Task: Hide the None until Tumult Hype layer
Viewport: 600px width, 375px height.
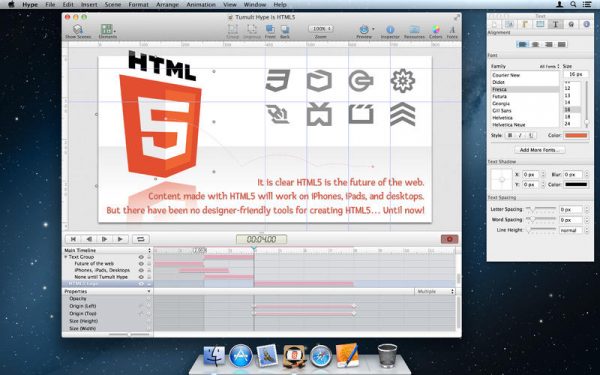Action: click(141, 277)
